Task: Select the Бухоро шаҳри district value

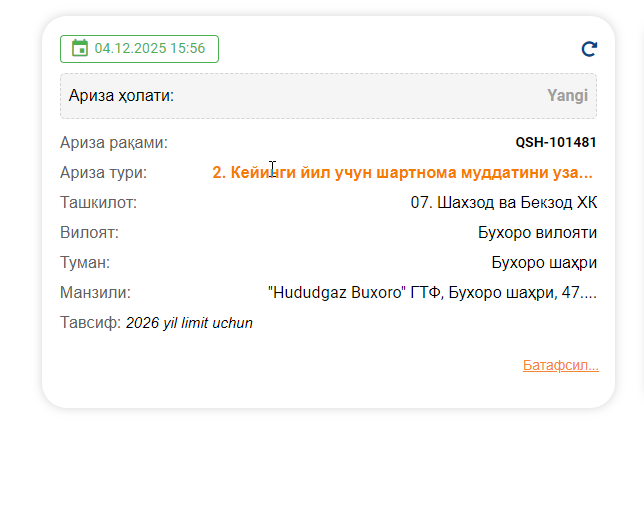Action: [x=544, y=262]
